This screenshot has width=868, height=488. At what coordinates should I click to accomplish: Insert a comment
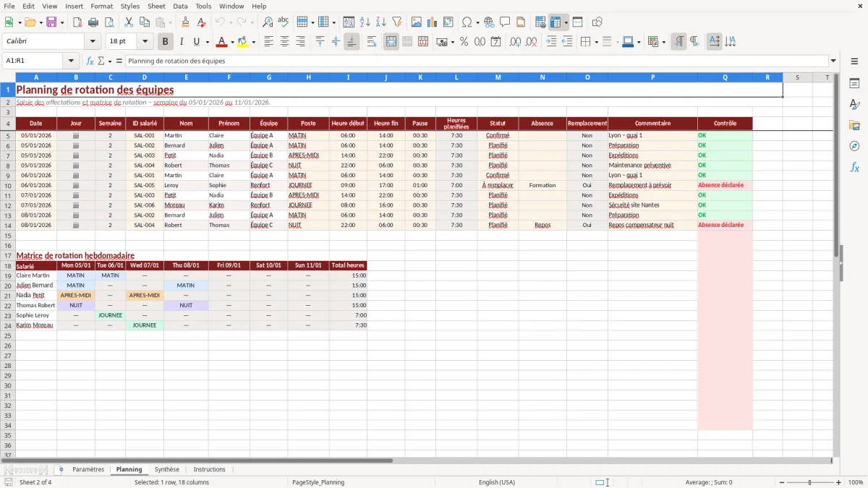pos(506,22)
